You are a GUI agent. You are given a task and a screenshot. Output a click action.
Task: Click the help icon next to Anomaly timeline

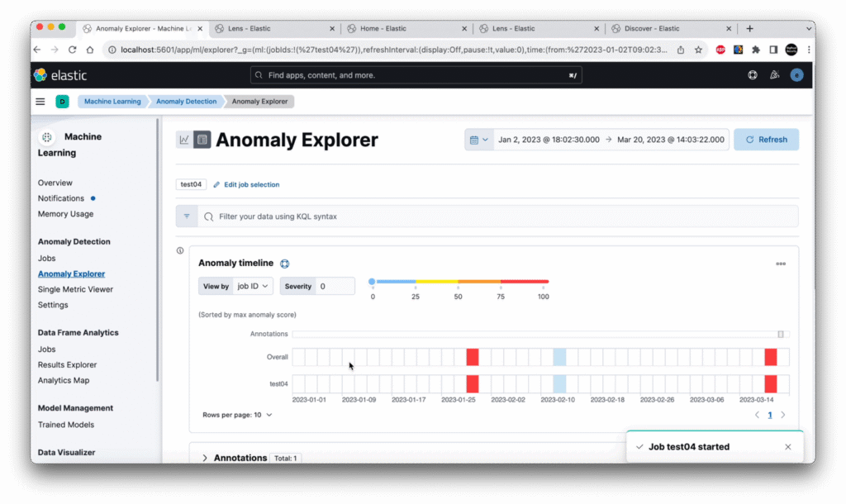284,264
